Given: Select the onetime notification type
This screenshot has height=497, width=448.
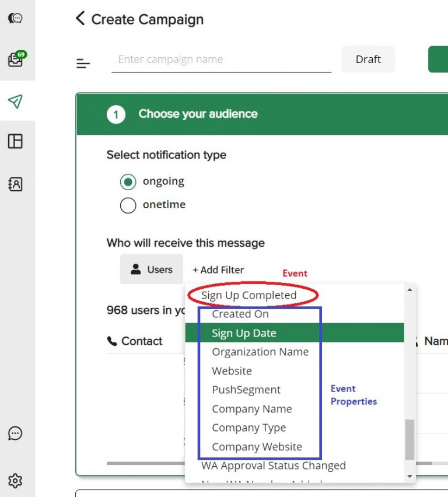Looking at the screenshot, I should (128, 205).
